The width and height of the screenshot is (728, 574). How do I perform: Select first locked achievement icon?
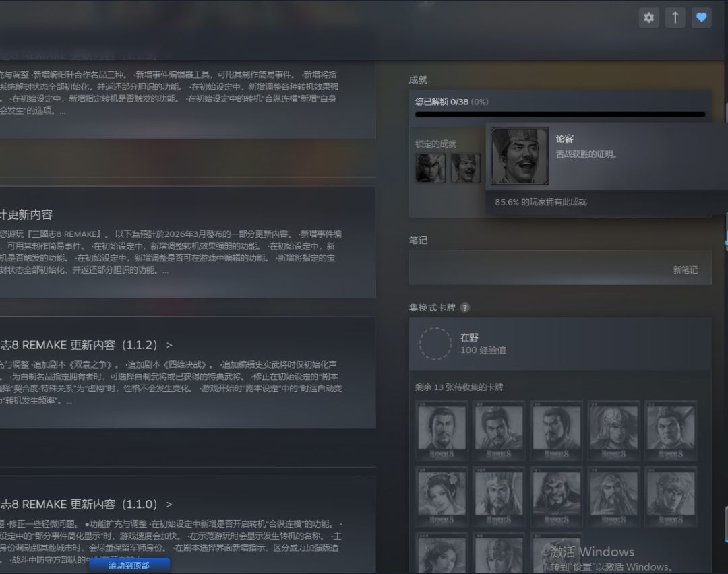tap(430, 168)
